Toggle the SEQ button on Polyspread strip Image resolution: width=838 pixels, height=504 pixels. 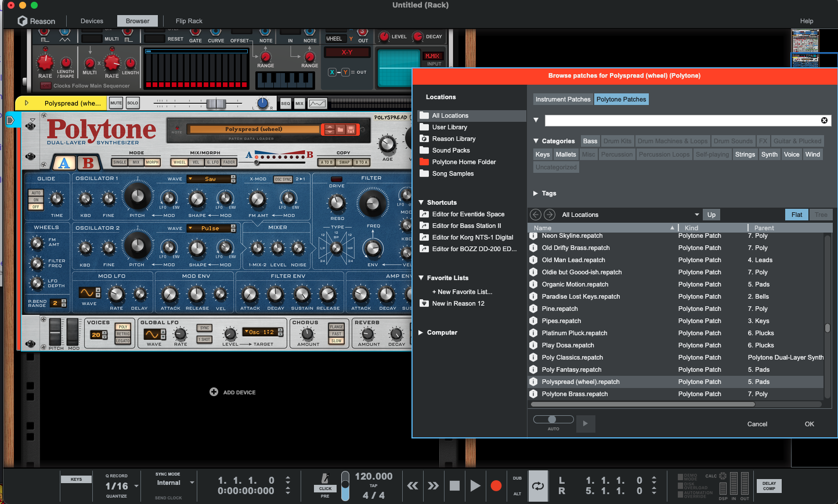pyautogui.click(x=286, y=103)
